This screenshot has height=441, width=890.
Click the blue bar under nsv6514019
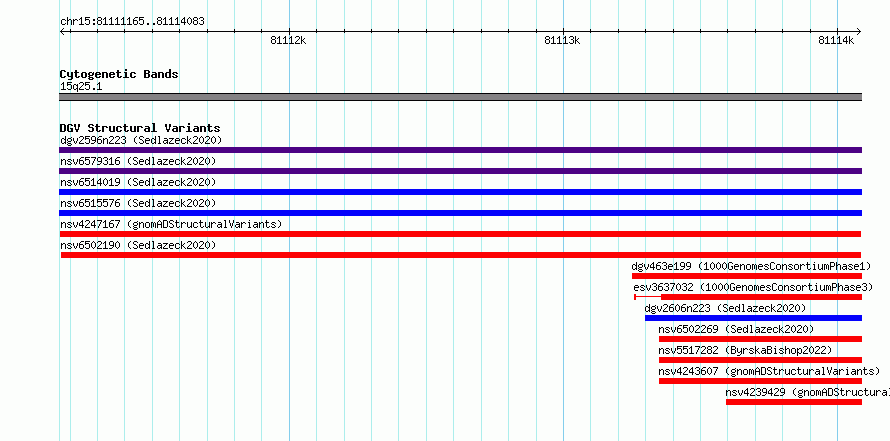click(x=460, y=192)
